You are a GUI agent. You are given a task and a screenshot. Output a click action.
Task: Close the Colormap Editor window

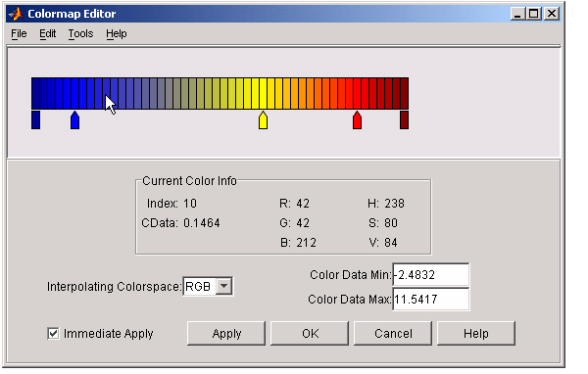[551, 14]
